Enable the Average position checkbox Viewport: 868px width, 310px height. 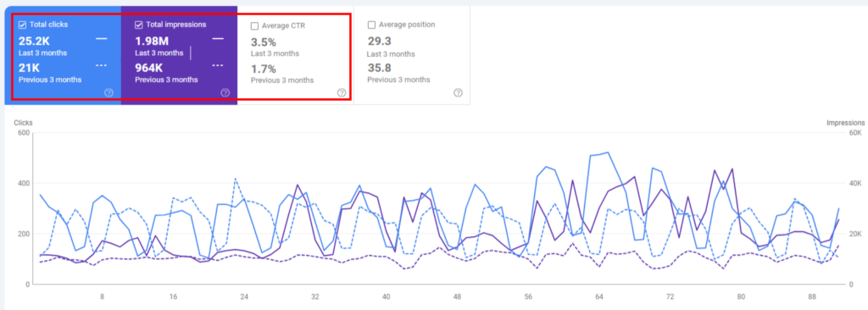click(x=371, y=25)
